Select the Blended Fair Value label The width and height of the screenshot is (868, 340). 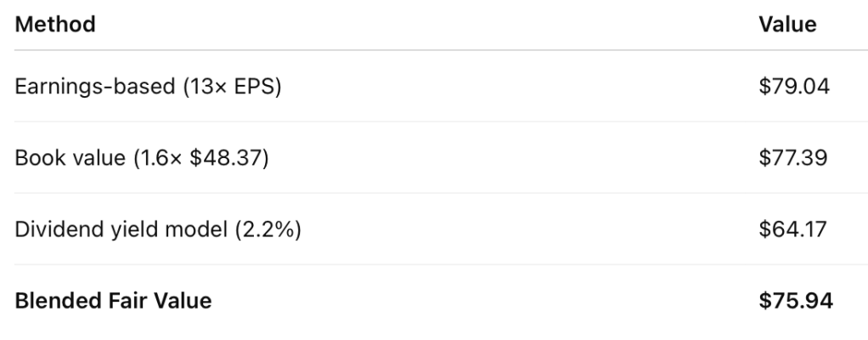tap(113, 300)
